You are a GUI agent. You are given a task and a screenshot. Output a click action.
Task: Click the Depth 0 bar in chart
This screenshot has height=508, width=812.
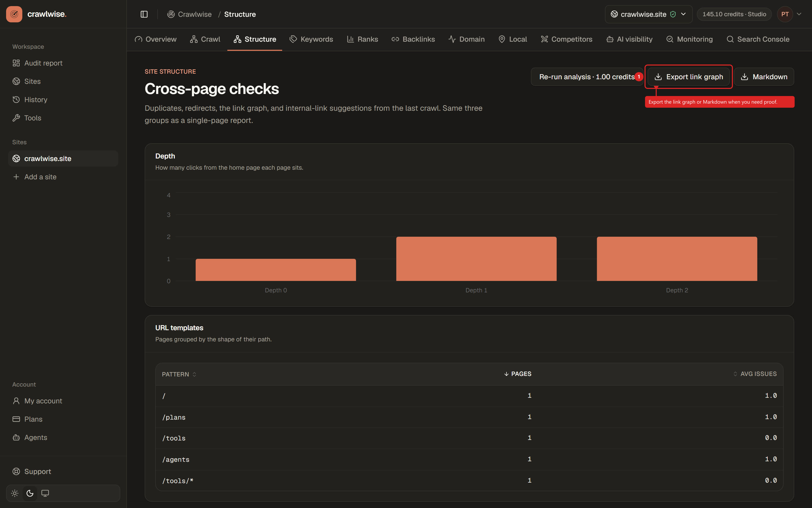click(276, 270)
